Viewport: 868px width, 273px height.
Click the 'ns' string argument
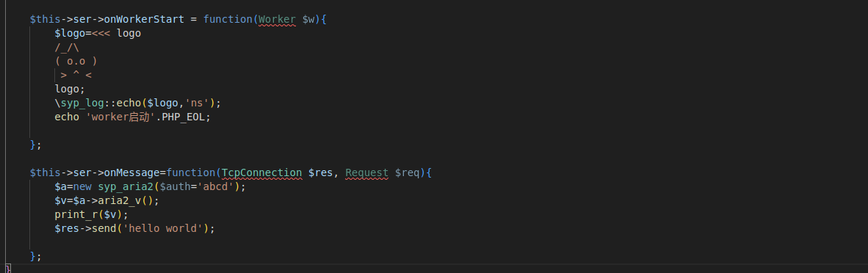click(197, 103)
